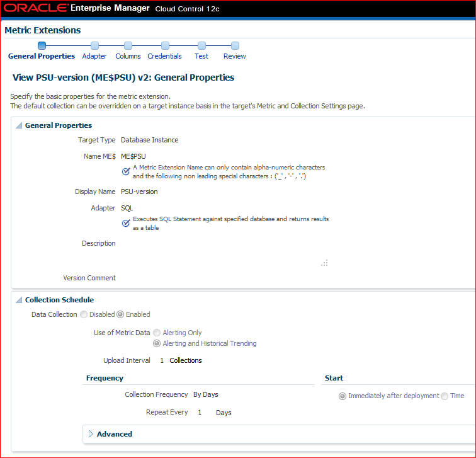The width and height of the screenshot is (476, 458).
Task: Click the Repeat Every value 1
Action: 200,412
